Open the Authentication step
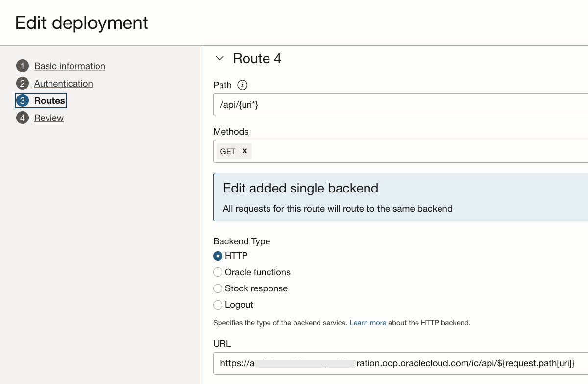The image size is (588, 384). 63,84
